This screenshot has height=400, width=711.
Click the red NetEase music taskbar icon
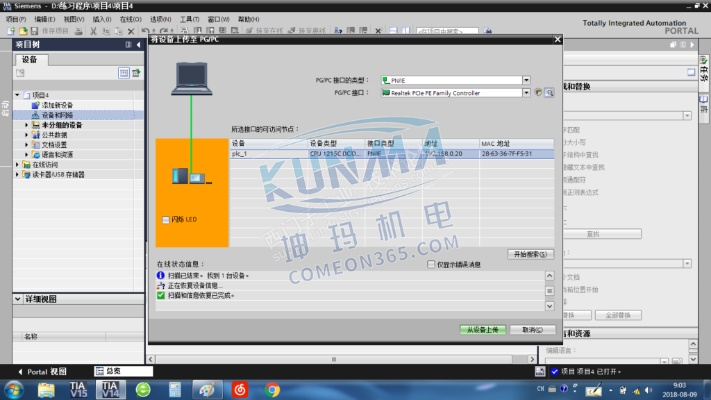coord(240,390)
